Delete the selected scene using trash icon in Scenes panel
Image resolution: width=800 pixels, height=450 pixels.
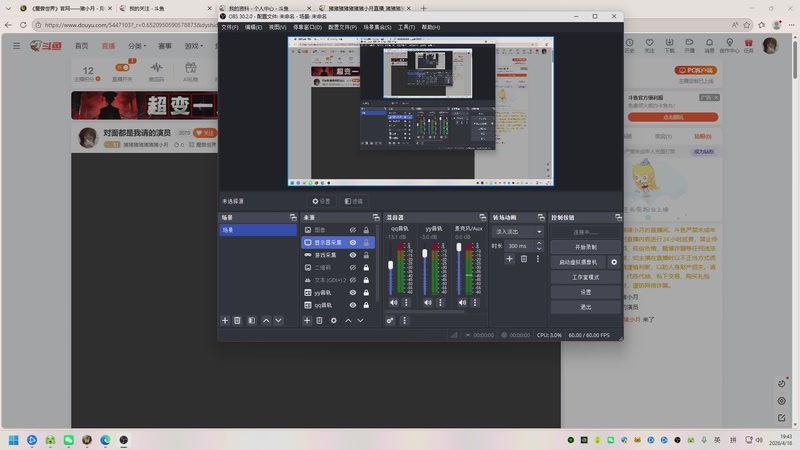pos(237,320)
